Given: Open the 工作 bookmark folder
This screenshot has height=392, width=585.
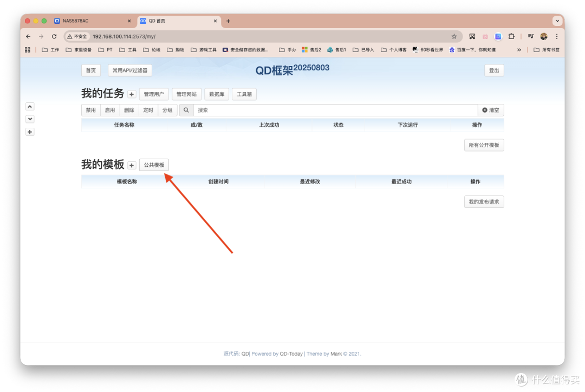Looking at the screenshot, I should click(50, 50).
